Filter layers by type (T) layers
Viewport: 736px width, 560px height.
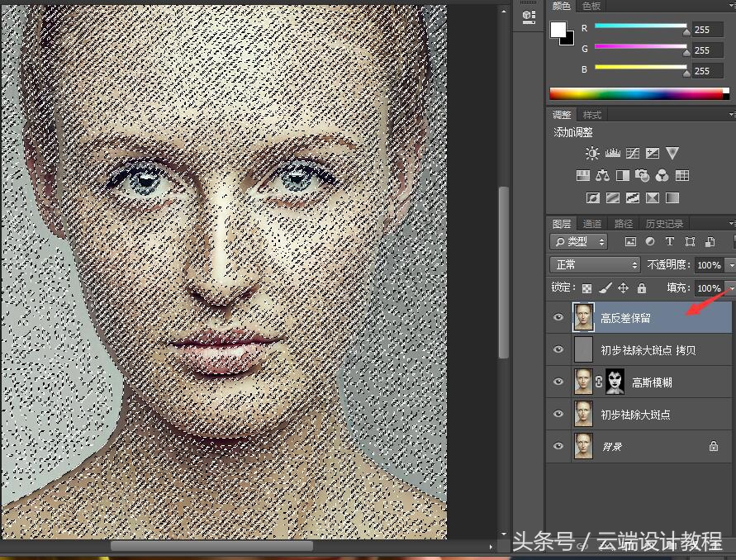[670, 242]
